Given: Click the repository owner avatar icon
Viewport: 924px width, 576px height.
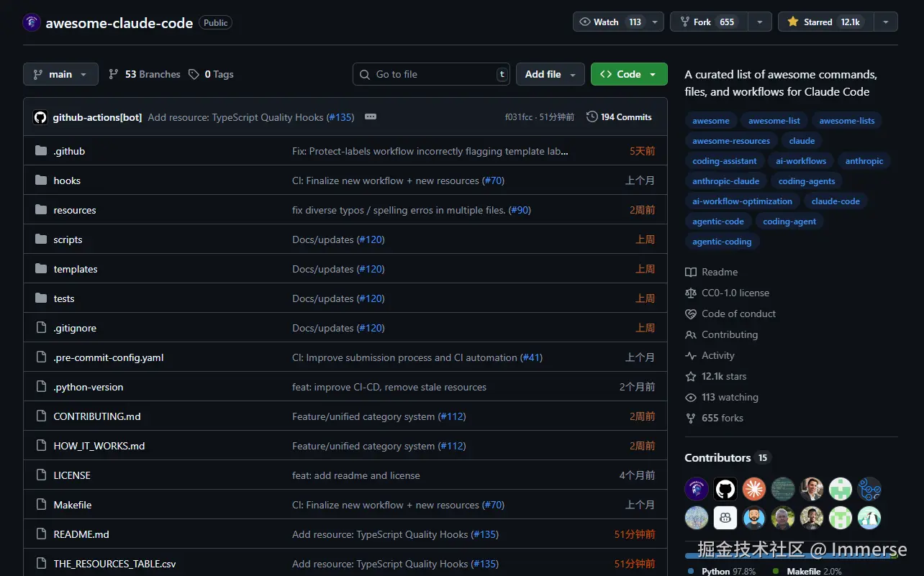Looking at the screenshot, I should pos(32,22).
